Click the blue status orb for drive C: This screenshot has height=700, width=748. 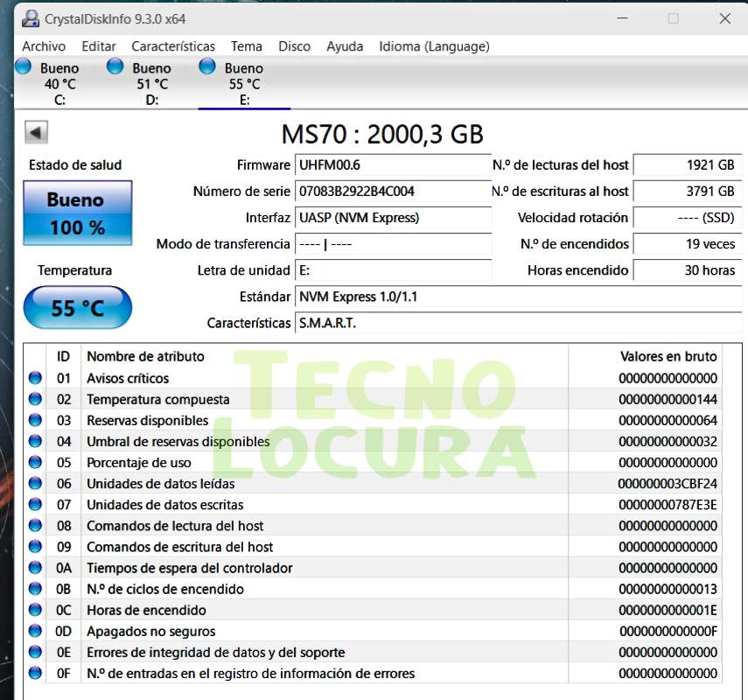pos(23,66)
